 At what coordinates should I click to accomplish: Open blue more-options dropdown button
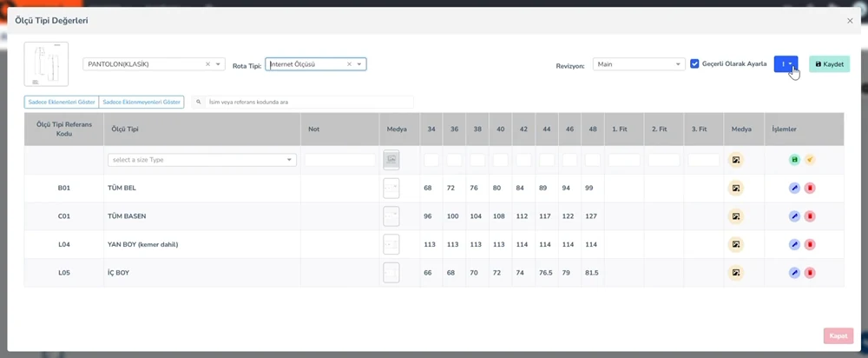coord(786,64)
